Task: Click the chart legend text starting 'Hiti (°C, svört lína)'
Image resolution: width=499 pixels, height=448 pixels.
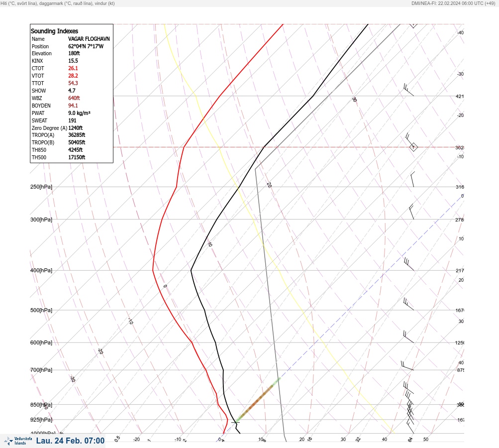Action: (58, 3)
